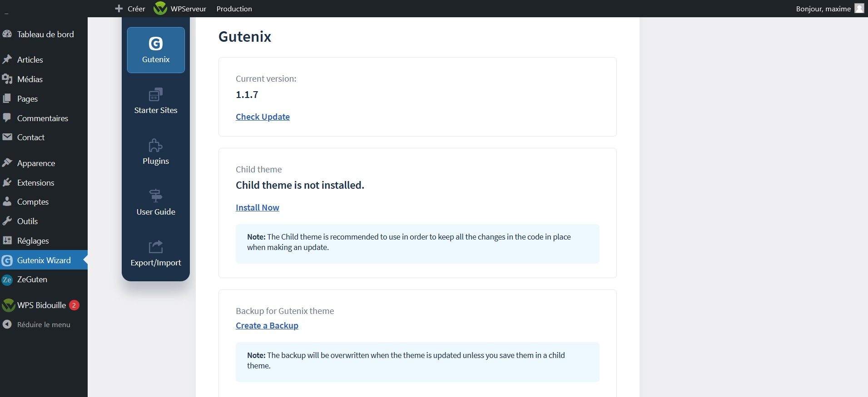This screenshot has height=397, width=868.
Task: Click the WPS Bidouille notification badge
Action: pyautogui.click(x=74, y=305)
